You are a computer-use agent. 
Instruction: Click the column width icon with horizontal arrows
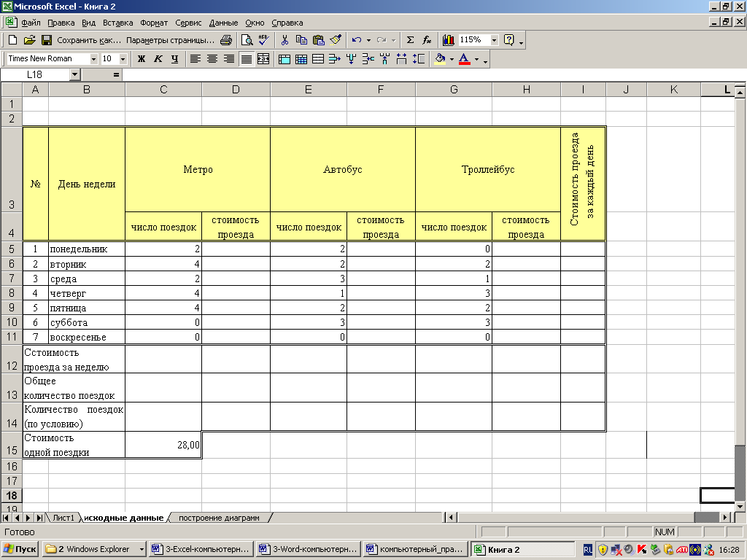point(402,59)
